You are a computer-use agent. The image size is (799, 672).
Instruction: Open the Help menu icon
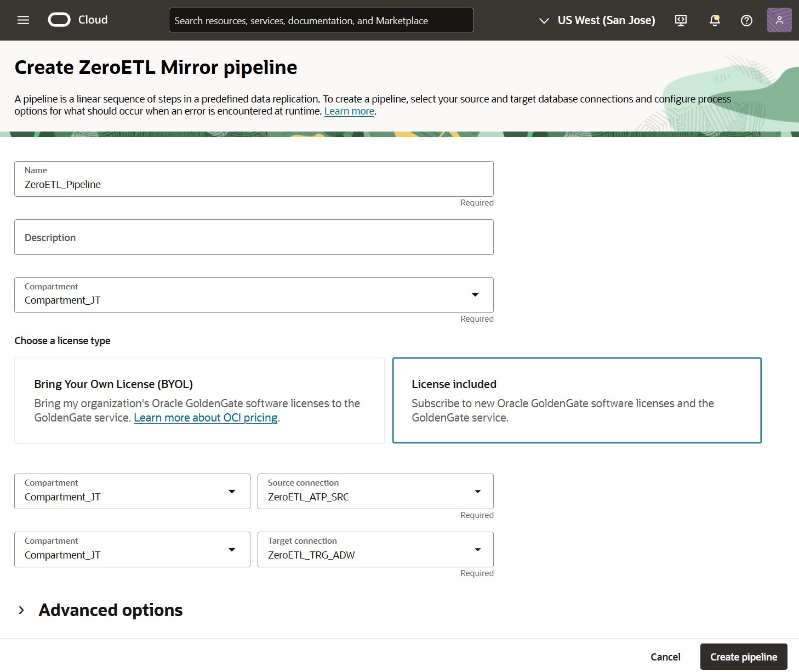coord(746,20)
